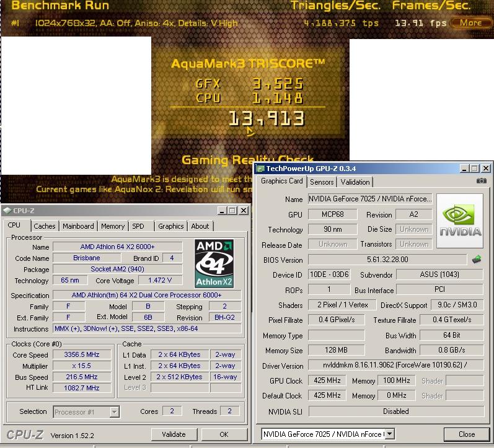494x448 pixels.
Task: Click the Technology value 90 nm in GPU-Z
Action: (333, 229)
